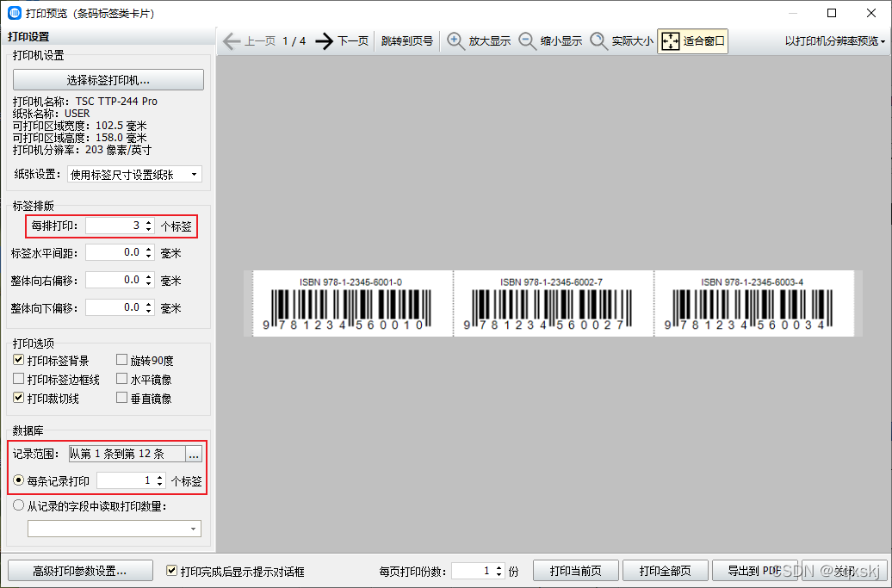Click select label printer button
The width and height of the screenshot is (892, 588).
pyautogui.click(x=108, y=79)
